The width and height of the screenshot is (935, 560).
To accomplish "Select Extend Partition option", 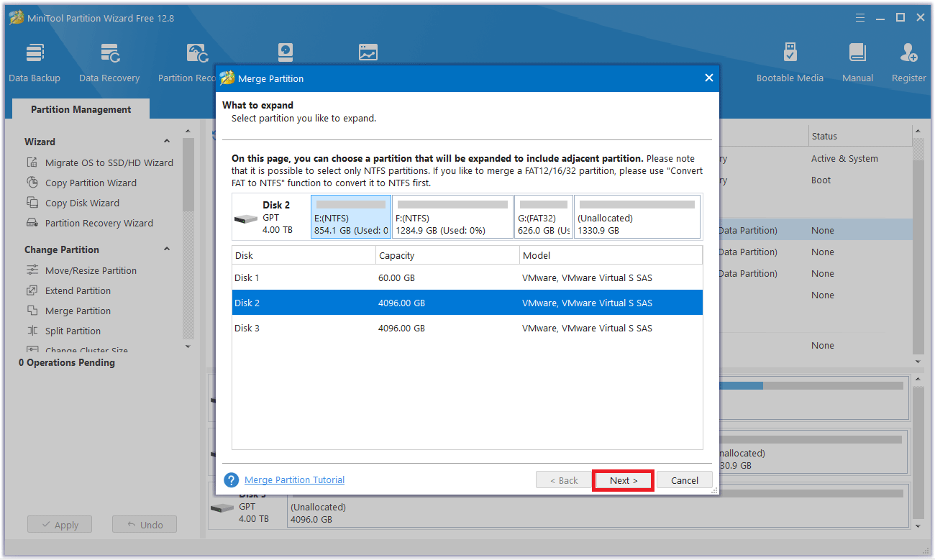I will click(78, 290).
